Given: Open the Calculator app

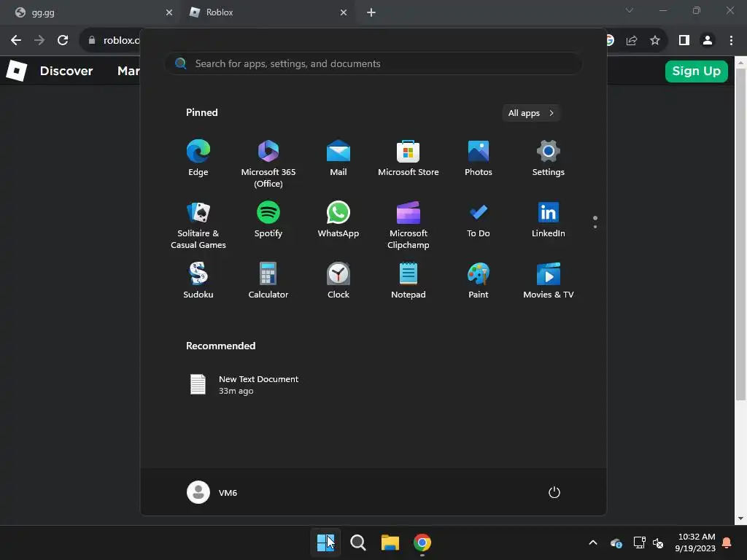Looking at the screenshot, I should tap(268, 281).
